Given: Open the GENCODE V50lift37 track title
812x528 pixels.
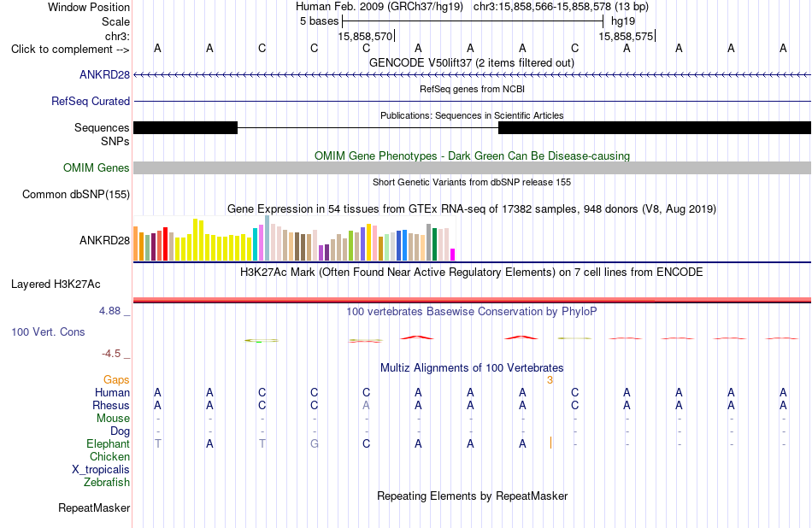Looking at the screenshot, I should 471,62.
